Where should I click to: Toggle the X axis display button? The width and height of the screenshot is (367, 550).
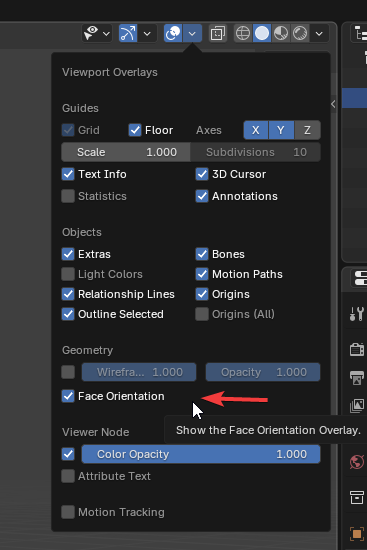pyautogui.click(x=256, y=130)
